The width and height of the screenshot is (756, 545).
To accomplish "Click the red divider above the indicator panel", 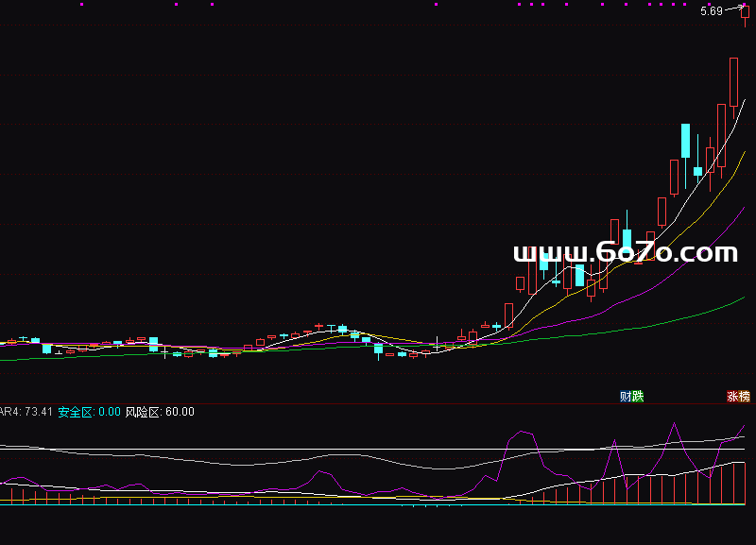I will [x=378, y=403].
